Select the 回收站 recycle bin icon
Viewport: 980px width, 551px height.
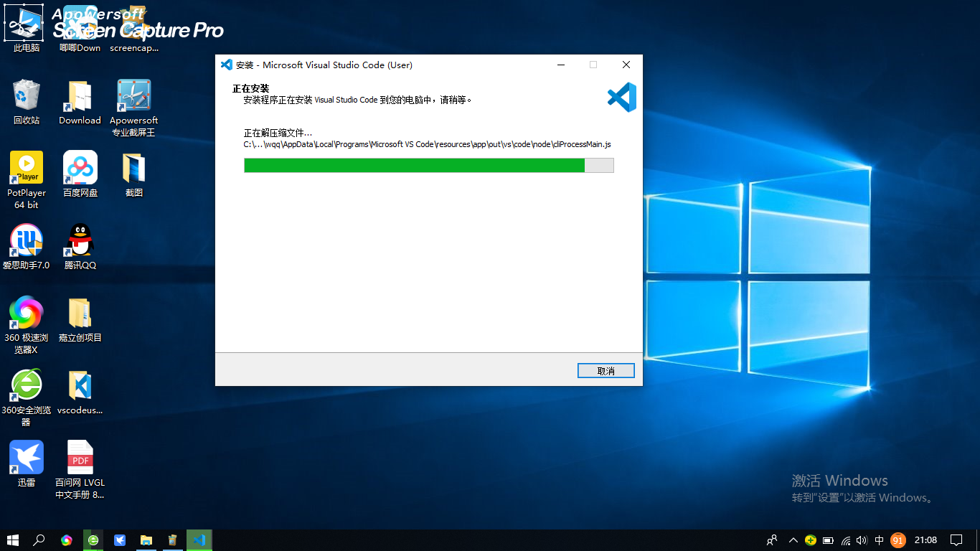[27, 102]
